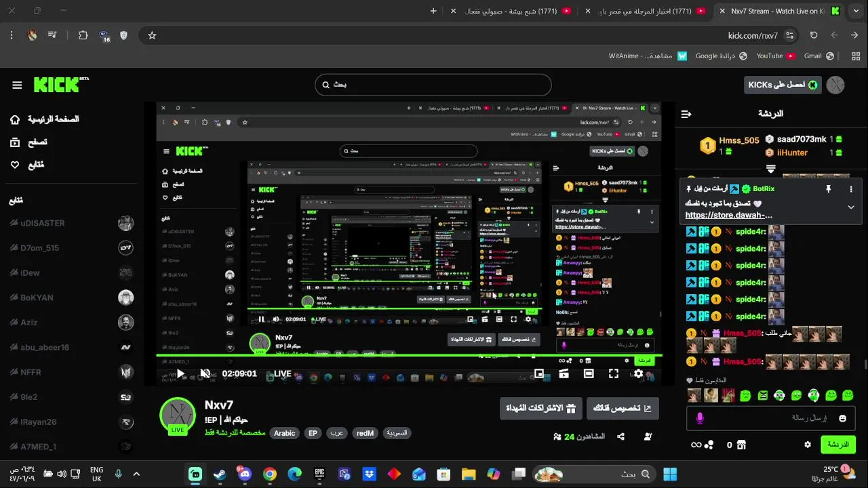868x488 pixels.
Task: Enable picture-in-picture mode
Action: tap(539, 373)
